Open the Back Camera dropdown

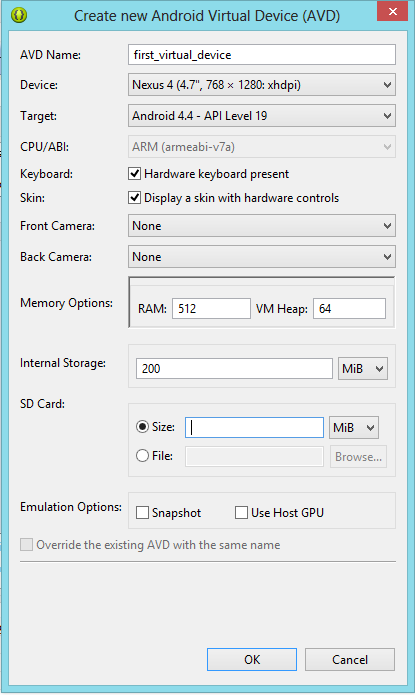click(262, 257)
